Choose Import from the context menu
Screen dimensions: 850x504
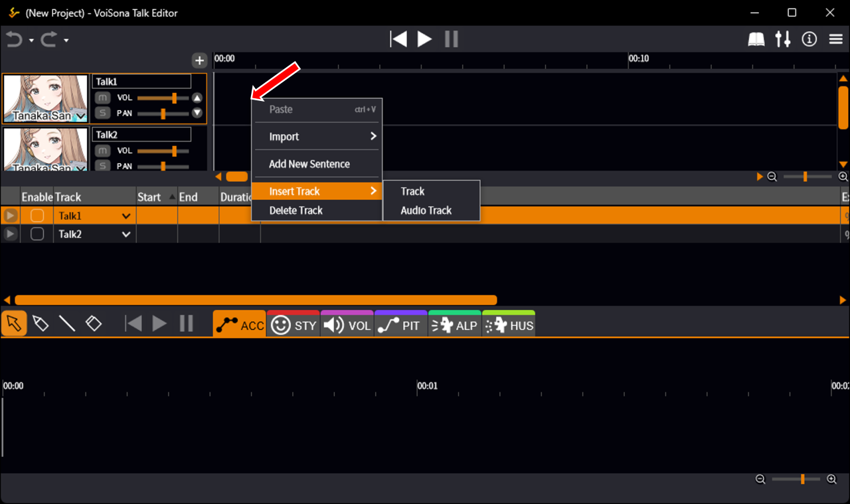pyautogui.click(x=317, y=137)
